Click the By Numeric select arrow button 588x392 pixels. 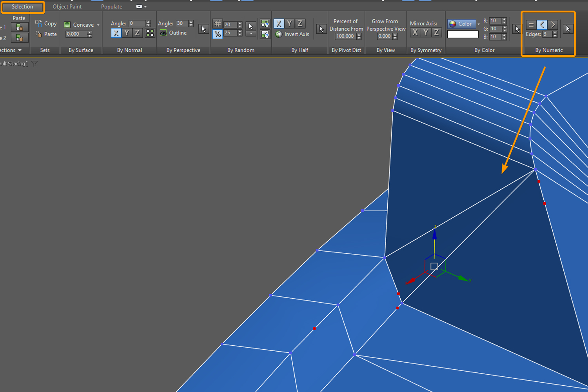(x=568, y=29)
